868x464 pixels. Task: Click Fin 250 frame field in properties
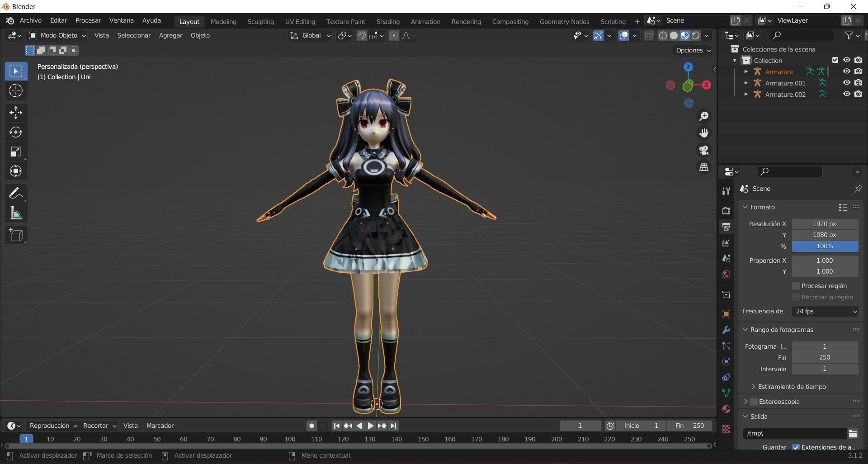tap(825, 358)
